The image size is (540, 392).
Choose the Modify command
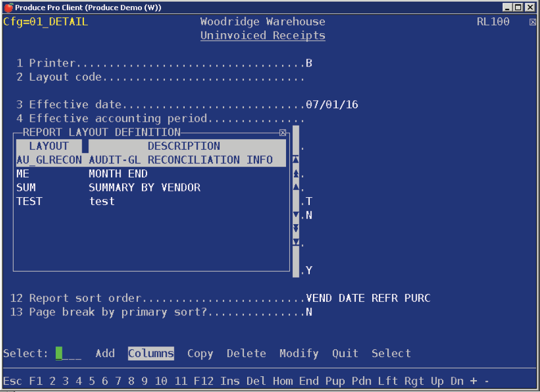click(x=299, y=354)
